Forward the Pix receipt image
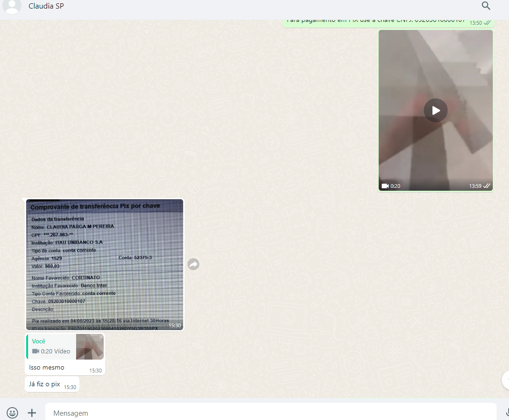The width and height of the screenshot is (509, 420). click(x=194, y=264)
